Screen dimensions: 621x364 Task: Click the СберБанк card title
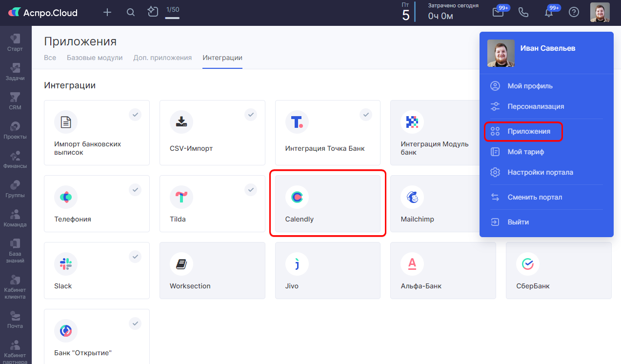[533, 286]
